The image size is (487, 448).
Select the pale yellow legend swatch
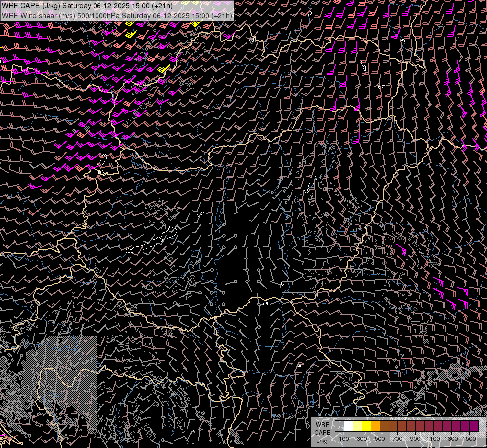pos(357,426)
